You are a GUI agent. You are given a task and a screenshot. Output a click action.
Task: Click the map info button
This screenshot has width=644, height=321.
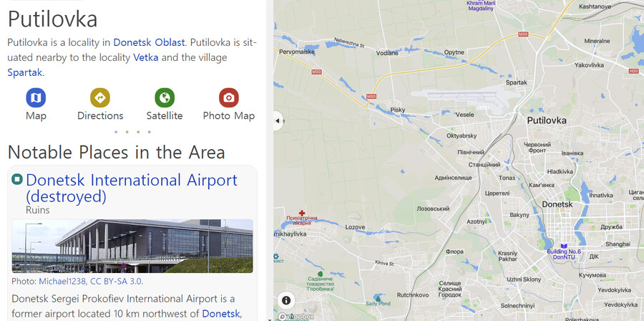[x=286, y=300]
